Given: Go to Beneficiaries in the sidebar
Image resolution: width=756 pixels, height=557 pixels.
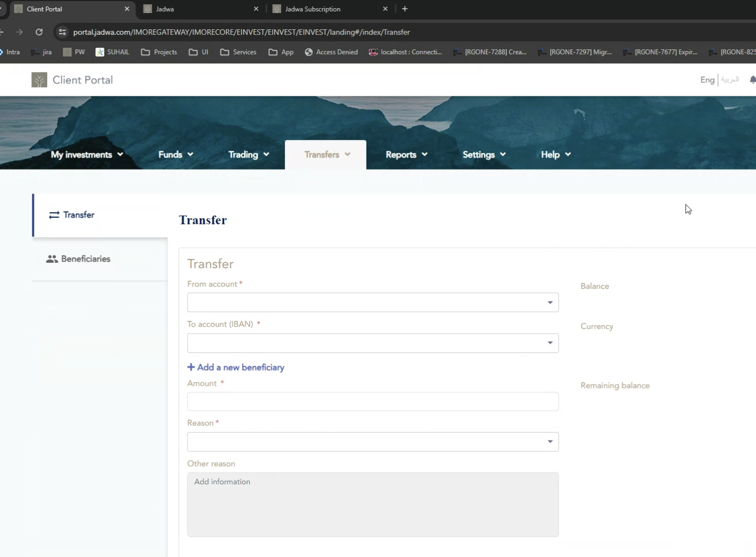Looking at the screenshot, I should pos(86,259).
